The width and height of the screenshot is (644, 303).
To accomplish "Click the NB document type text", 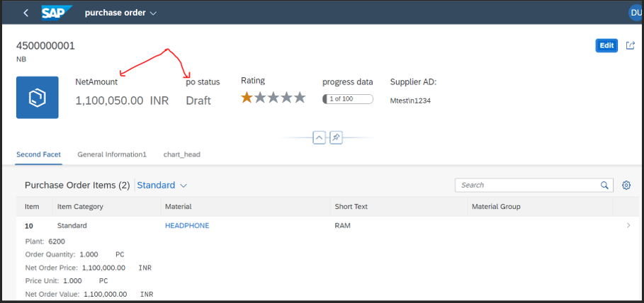I will [x=21, y=59].
